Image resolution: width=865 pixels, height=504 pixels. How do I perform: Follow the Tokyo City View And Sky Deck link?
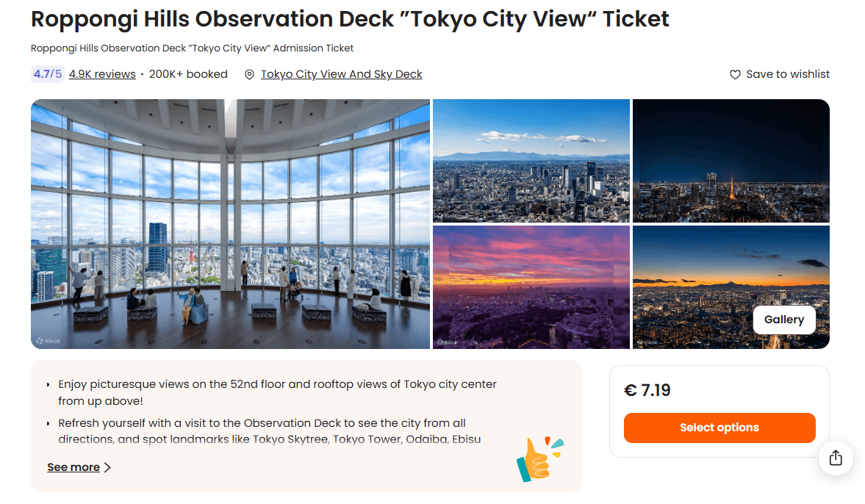coord(342,74)
